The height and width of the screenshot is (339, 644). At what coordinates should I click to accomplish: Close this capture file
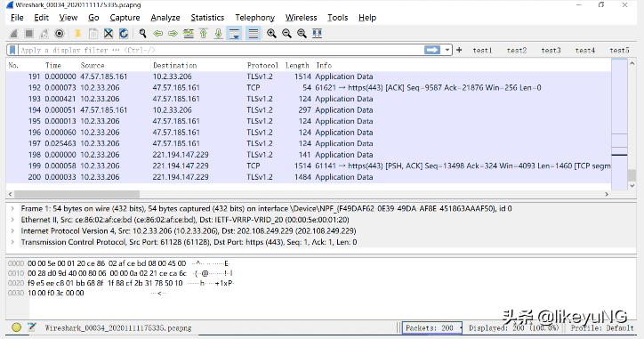pyautogui.click(x=109, y=34)
